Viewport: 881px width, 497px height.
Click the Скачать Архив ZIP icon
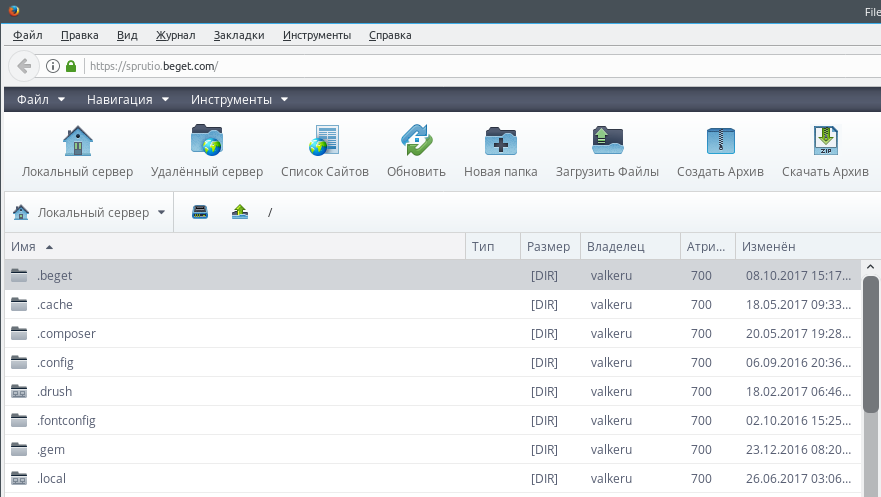pyautogui.click(x=825, y=141)
